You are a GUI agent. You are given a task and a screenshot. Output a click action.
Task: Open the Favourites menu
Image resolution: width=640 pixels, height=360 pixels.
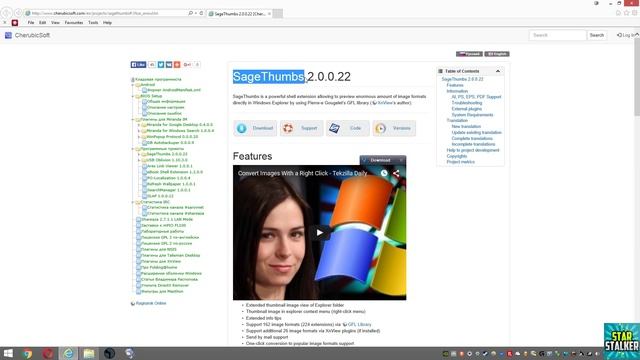(x=74, y=23)
